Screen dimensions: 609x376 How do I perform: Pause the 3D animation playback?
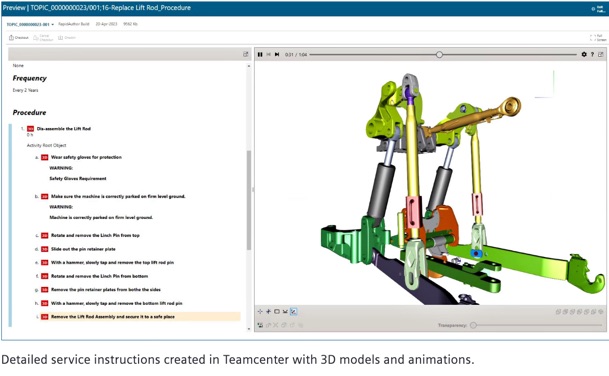tap(260, 55)
